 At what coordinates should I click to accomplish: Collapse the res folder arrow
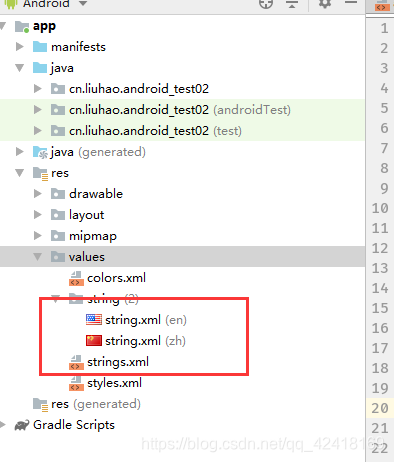[x=20, y=173]
